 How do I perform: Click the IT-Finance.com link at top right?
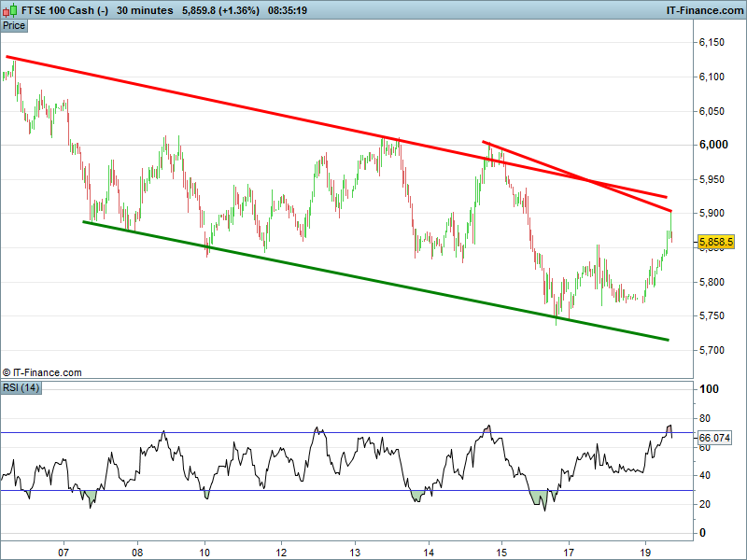tap(705, 10)
